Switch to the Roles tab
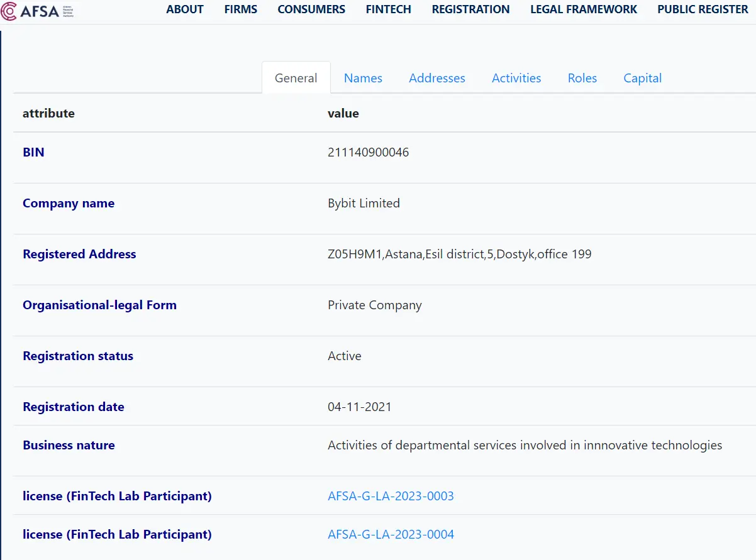Image resolution: width=756 pixels, height=560 pixels. pyautogui.click(x=582, y=78)
